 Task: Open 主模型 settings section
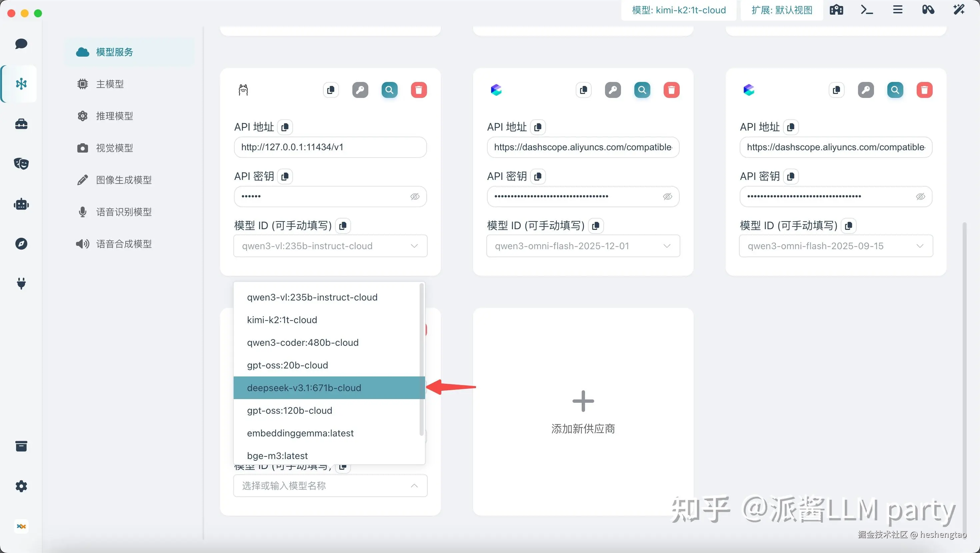pyautogui.click(x=110, y=84)
